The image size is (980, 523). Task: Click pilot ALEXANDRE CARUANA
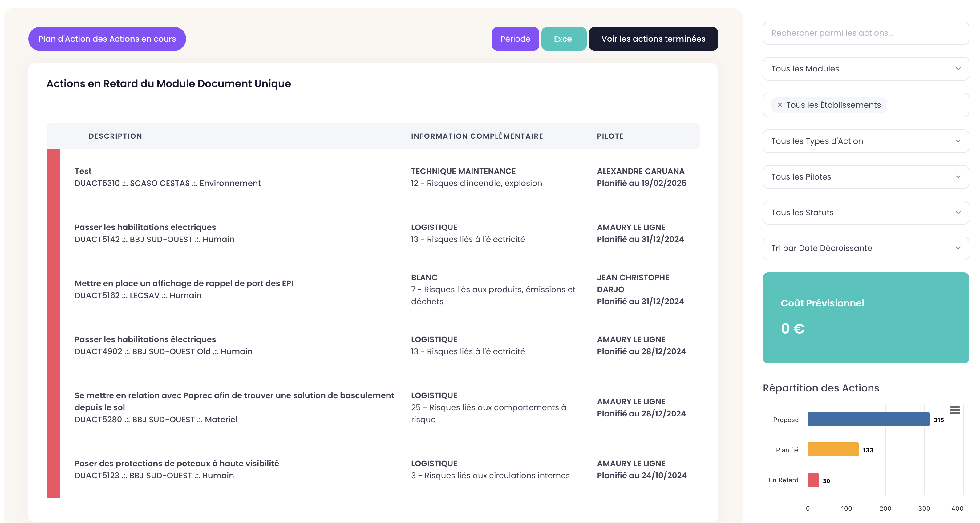point(641,171)
